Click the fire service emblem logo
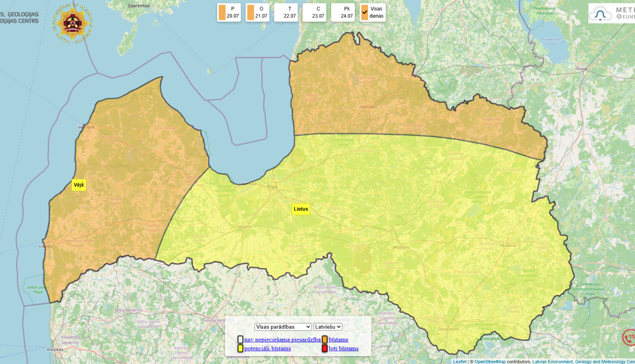The height and width of the screenshot is (364, 635). coord(72,23)
